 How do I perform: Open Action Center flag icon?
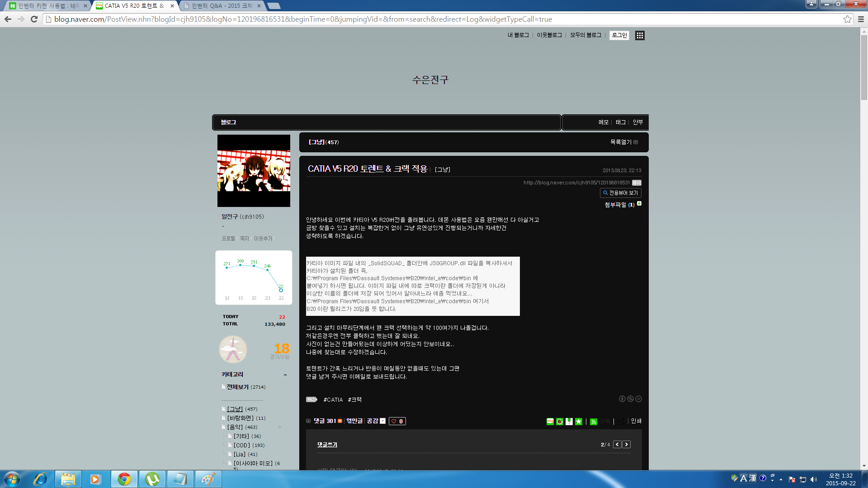tap(792, 479)
